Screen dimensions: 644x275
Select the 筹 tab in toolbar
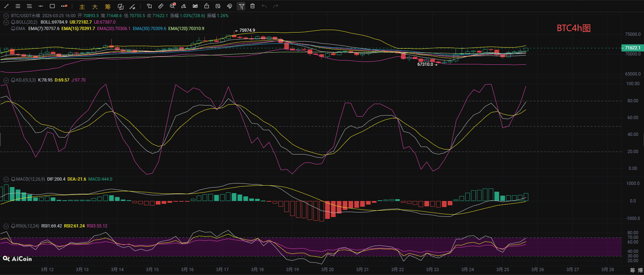click(x=108, y=6)
